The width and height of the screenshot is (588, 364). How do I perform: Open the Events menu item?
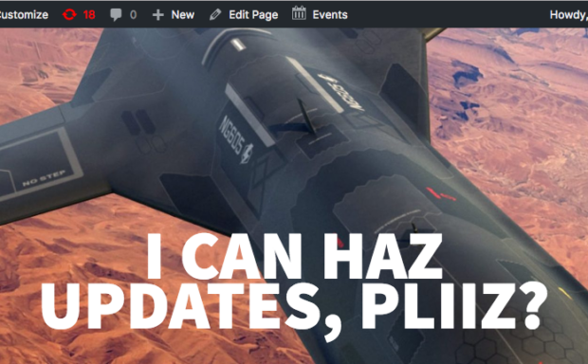(330, 14)
